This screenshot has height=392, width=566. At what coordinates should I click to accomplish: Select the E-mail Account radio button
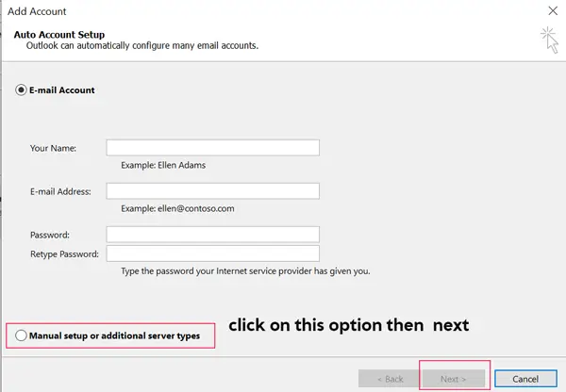(x=22, y=90)
